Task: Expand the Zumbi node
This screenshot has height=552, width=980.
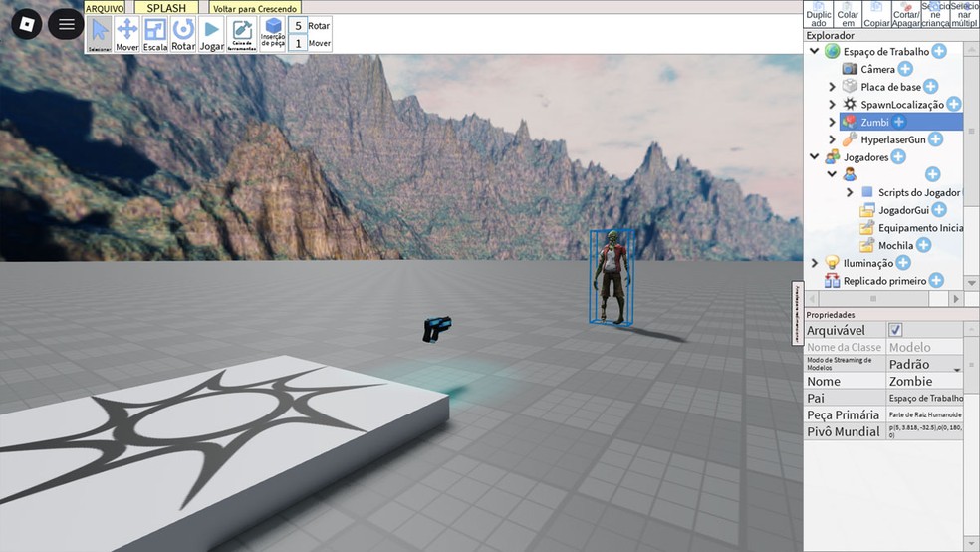Action: point(832,122)
